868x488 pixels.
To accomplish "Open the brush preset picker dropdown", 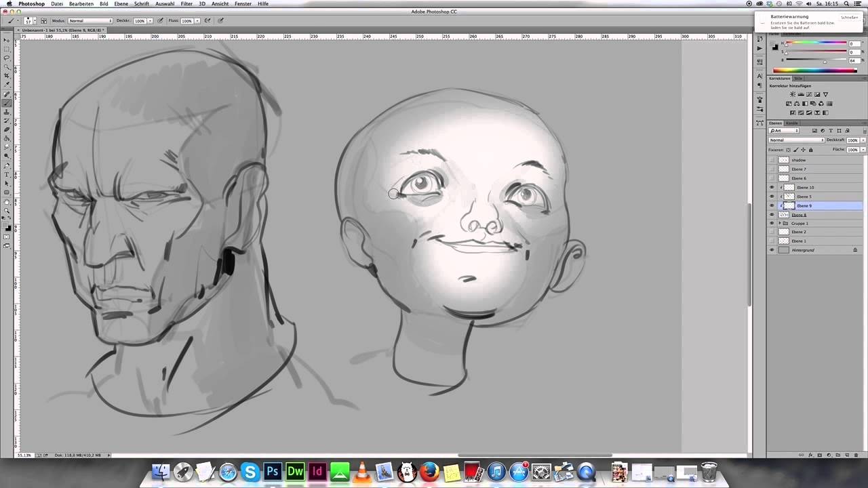I will coord(35,21).
